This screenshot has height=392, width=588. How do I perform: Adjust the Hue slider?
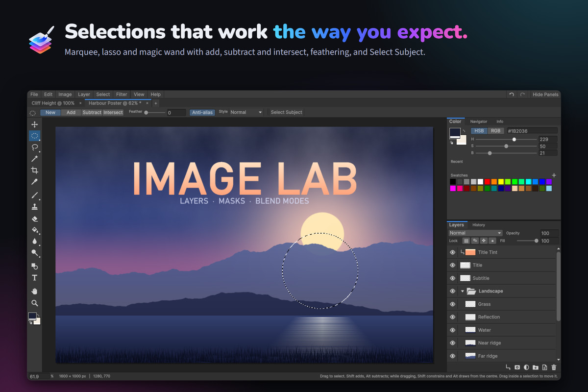[x=506, y=140]
